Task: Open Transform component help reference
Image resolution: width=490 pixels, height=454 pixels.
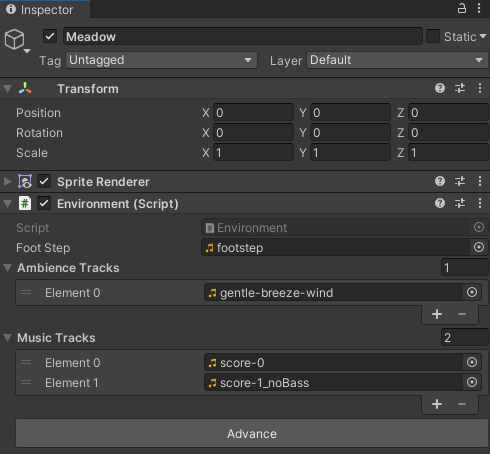Action: point(440,88)
